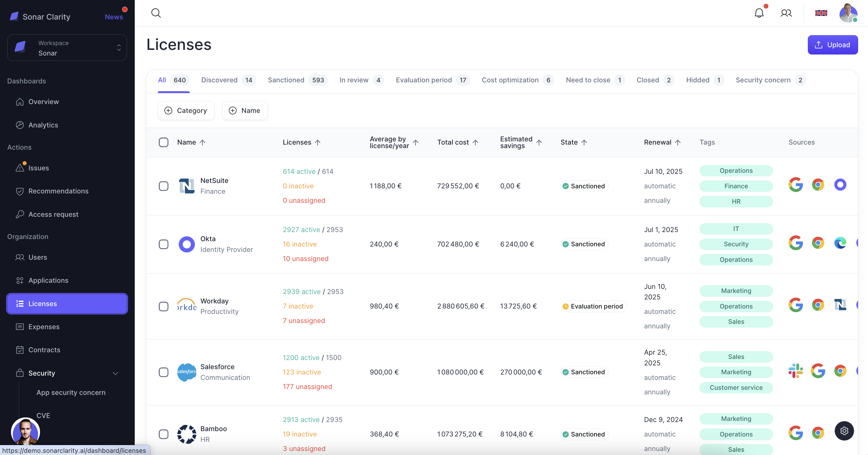This screenshot has width=868, height=455.
Task: Click Salesforce's '123 inactive' text
Action: [x=302, y=372]
